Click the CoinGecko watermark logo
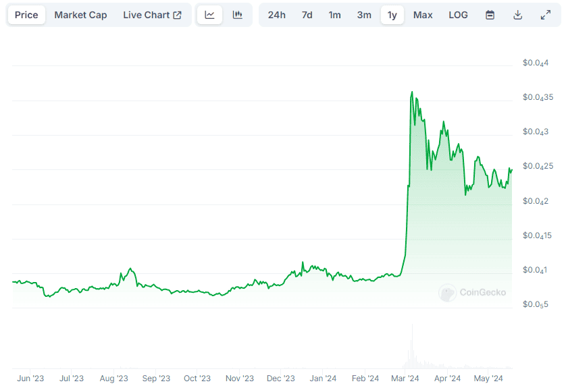566x392 pixels. point(471,292)
